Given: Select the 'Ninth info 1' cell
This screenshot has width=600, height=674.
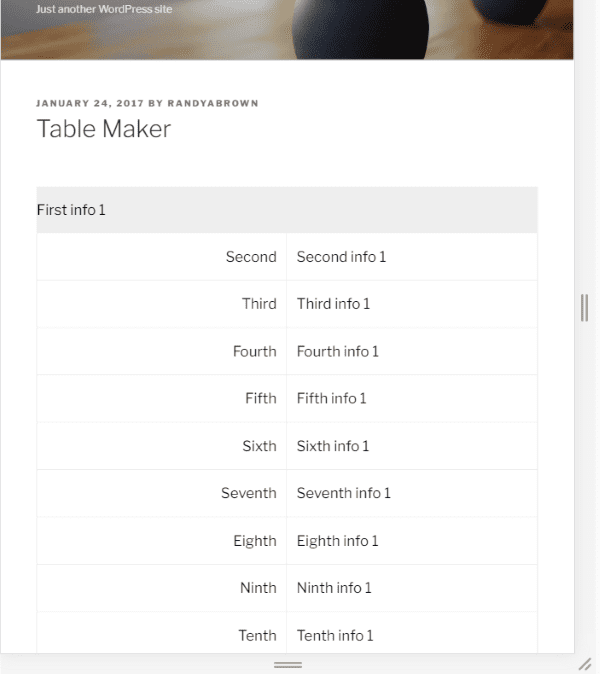Looking at the screenshot, I should 334,588.
